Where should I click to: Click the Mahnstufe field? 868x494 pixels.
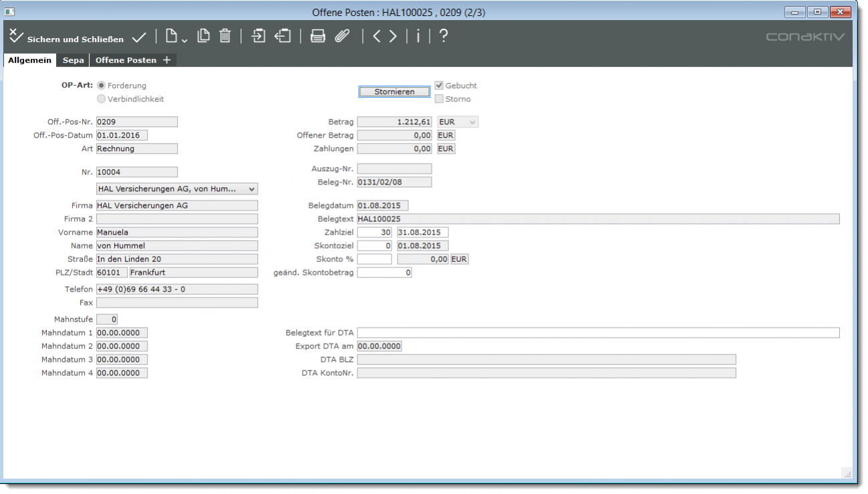108,320
